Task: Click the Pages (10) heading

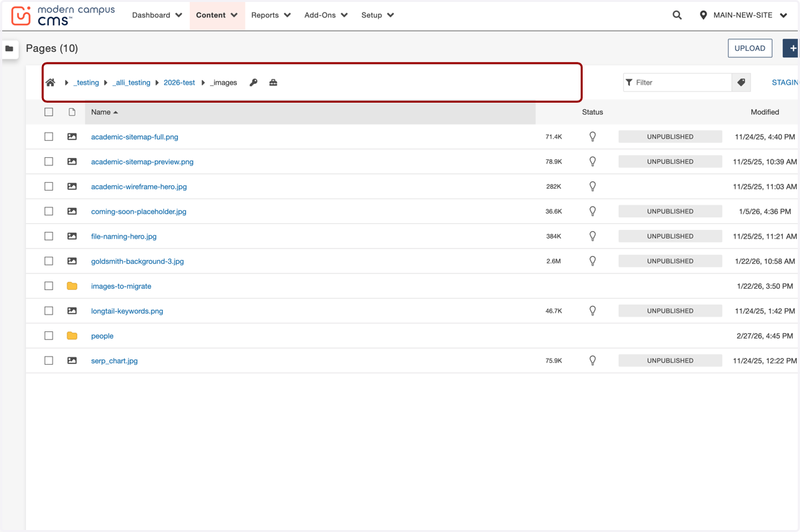Action: pyautogui.click(x=52, y=48)
